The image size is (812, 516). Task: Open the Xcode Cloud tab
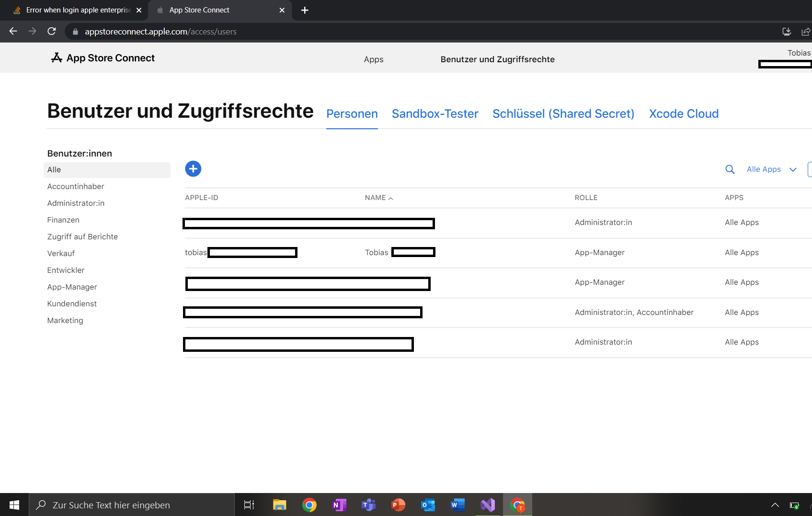(x=684, y=114)
